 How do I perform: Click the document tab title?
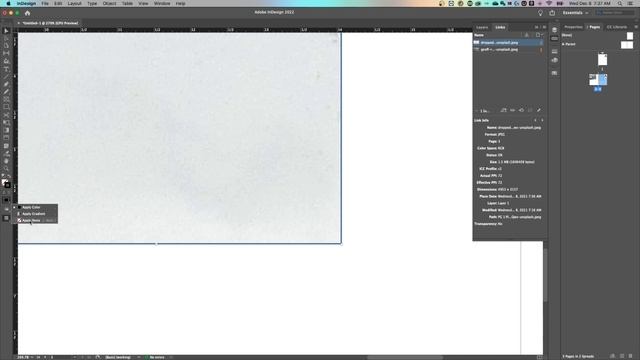[x=50, y=23]
